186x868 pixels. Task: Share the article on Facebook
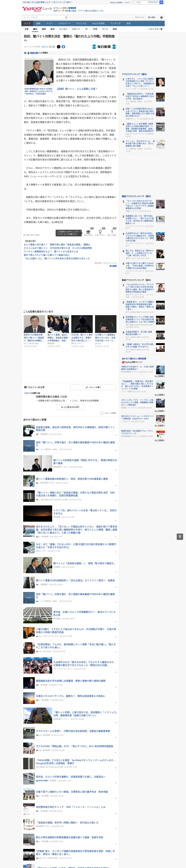point(63,47)
